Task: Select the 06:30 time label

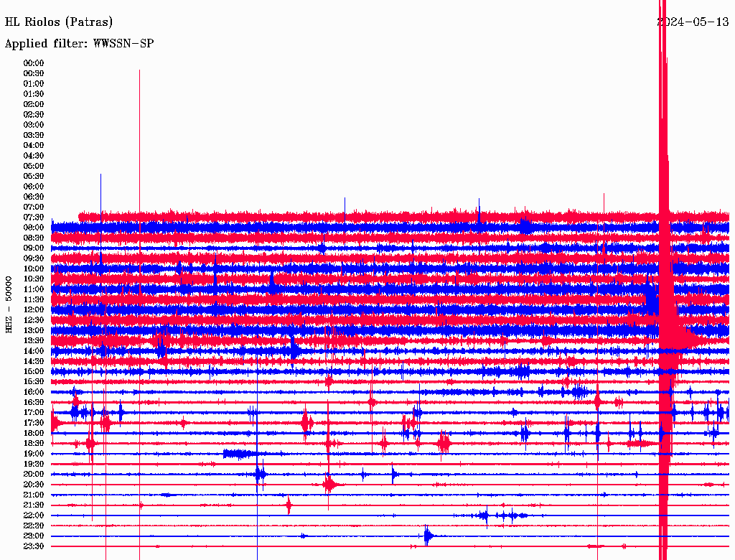Action: pos(34,197)
